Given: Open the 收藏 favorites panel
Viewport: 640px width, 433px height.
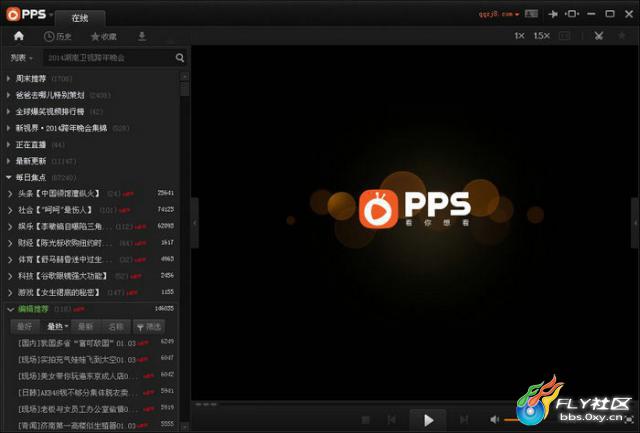Looking at the screenshot, I should coord(104,37).
